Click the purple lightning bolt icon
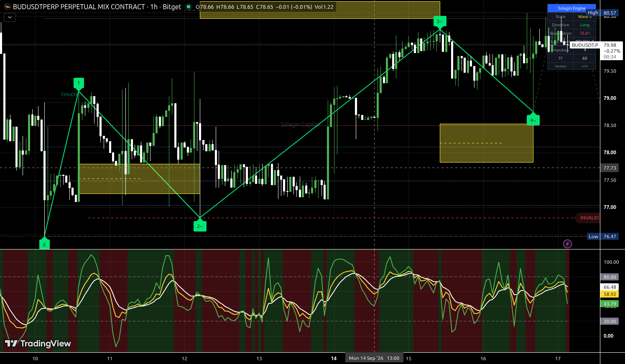Image resolution: width=625 pixels, height=364 pixels. point(567,244)
